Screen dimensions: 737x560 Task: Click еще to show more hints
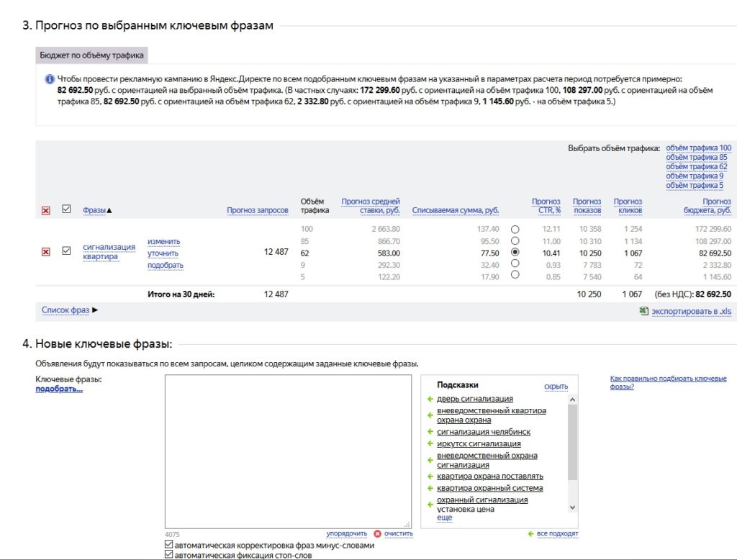(x=444, y=518)
